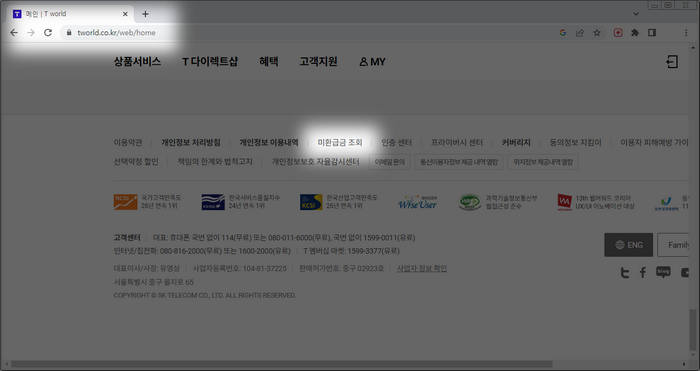Click the browser forward arrow
Image resolution: width=700 pixels, height=371 pixels.
click(31, 33)
